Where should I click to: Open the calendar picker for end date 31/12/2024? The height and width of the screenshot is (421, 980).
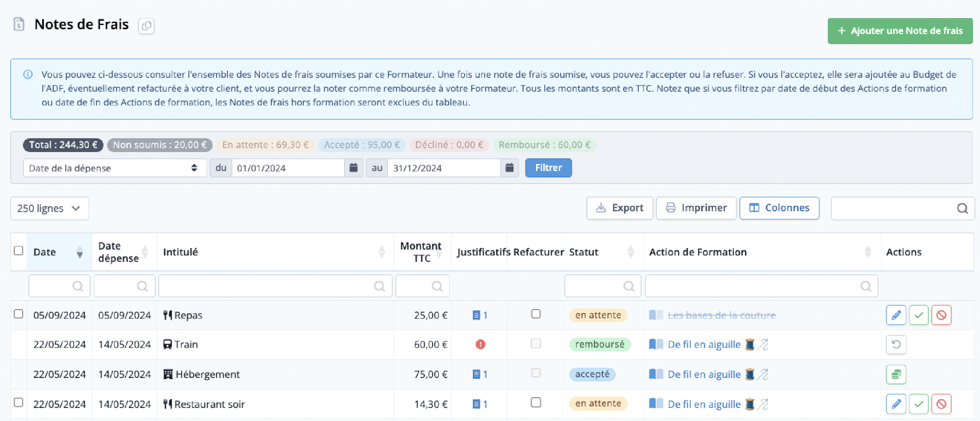coord(510,168)
